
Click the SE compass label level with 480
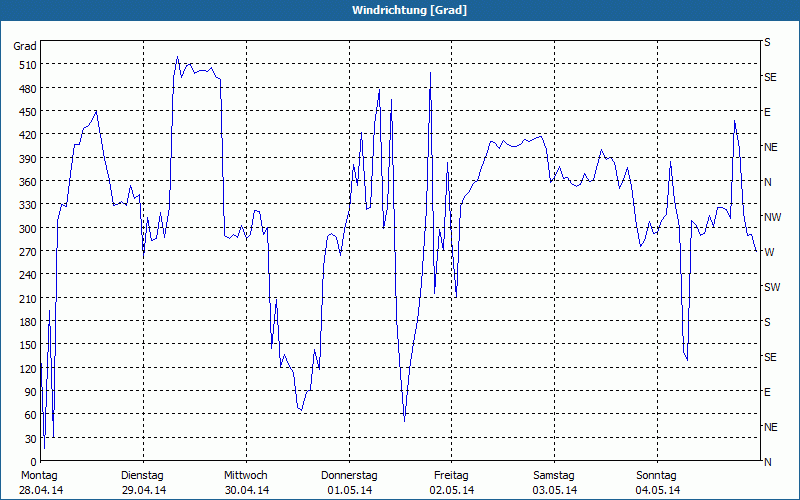point(770,77)
